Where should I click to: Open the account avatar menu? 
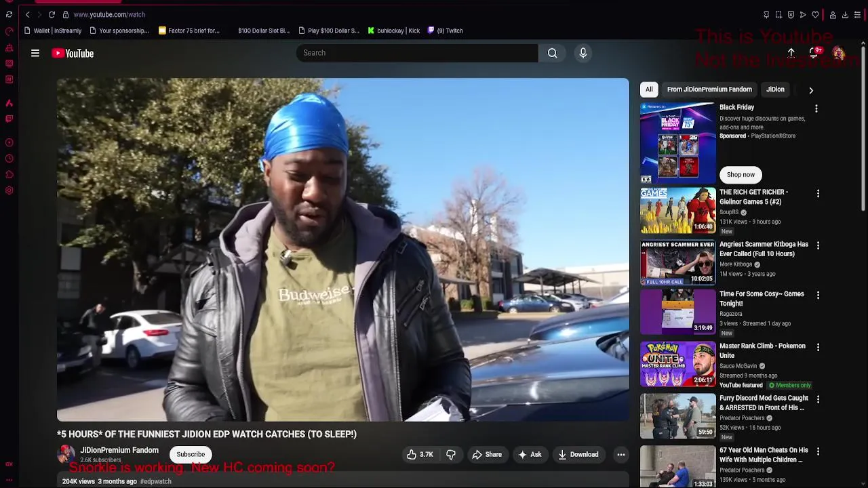tap(839, 53)
